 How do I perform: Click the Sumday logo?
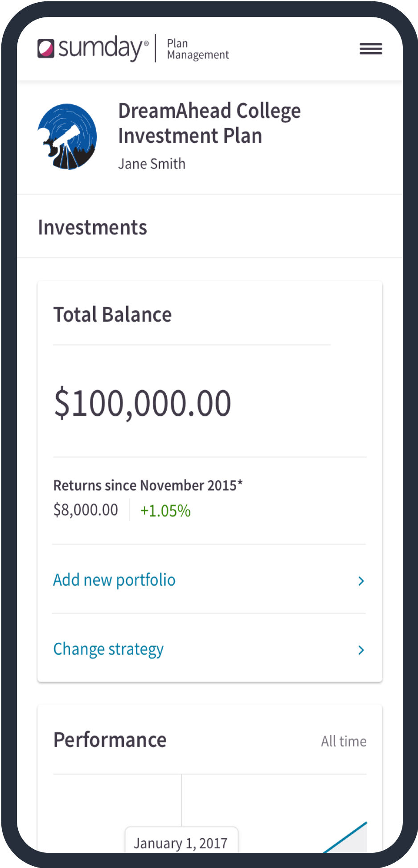point(93,48)
